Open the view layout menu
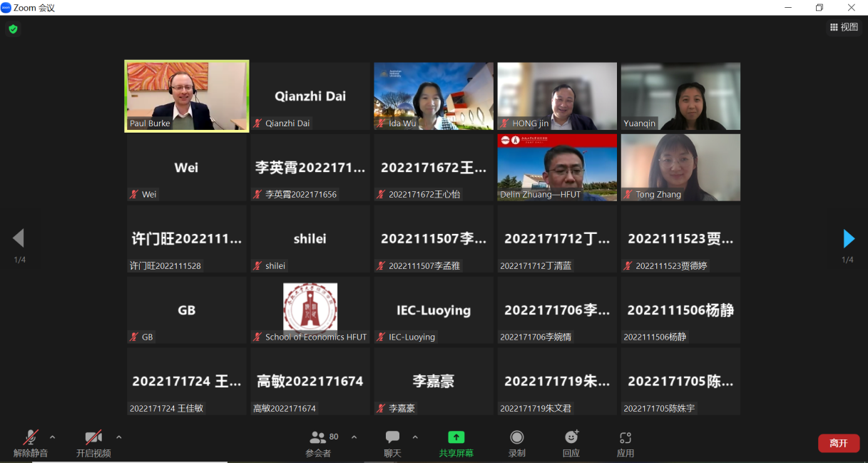Viewport: 868px width, 463px height. [844, 27]
